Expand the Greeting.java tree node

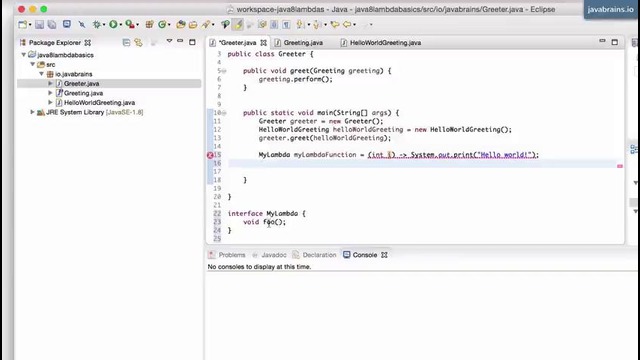(50, 93)
